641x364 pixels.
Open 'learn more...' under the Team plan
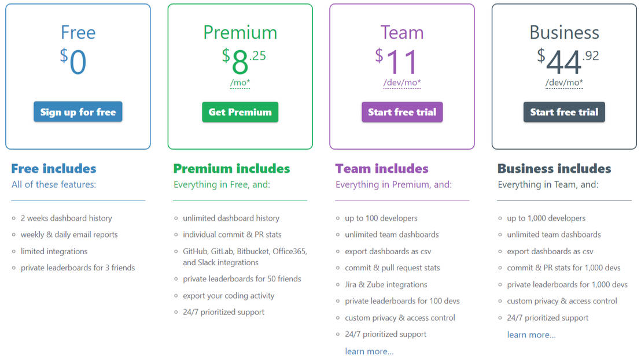(x=369, y=351)
